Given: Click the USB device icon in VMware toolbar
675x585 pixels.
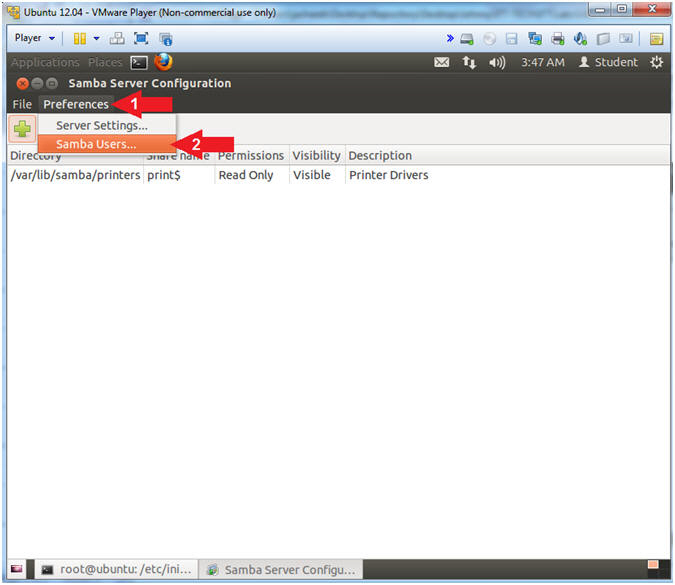Looking at the screenshot, I should point(603,39).
